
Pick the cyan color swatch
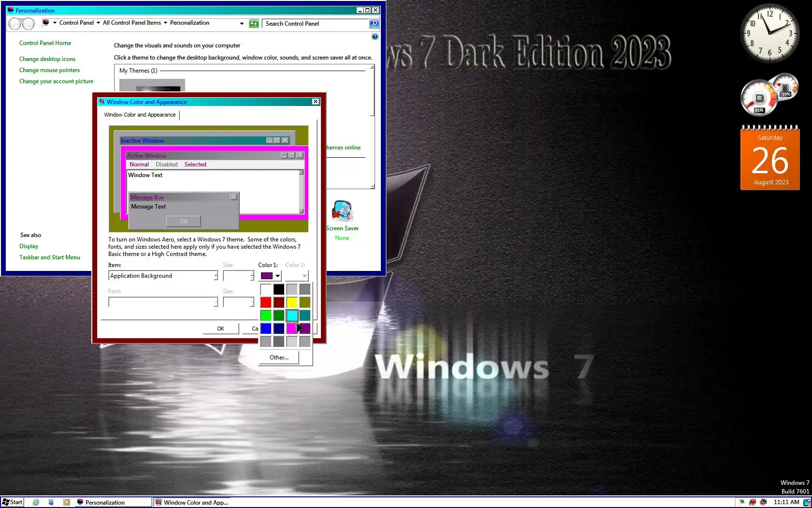(x=292, y=315)
